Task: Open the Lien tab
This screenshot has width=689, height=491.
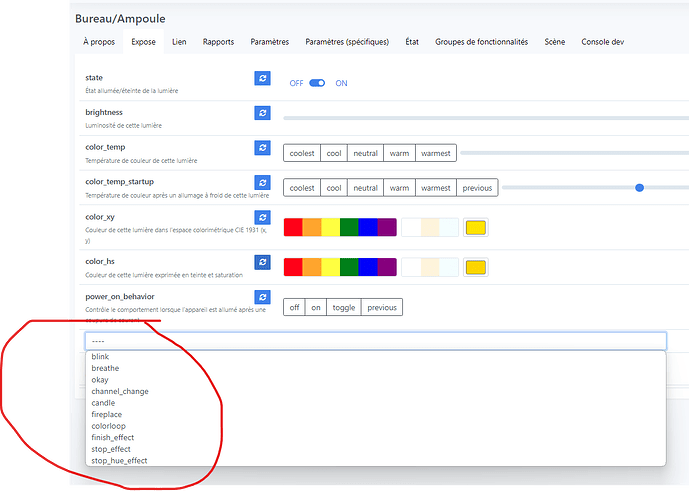Action: pos(179,42)
